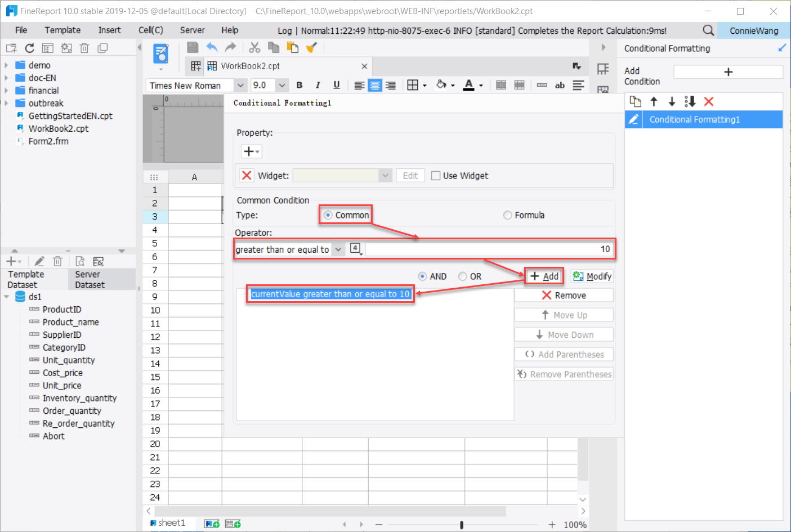This screenshot has width=791, height=532.
Task: Delete the selected dataset using trash icon
Action: (57, 261)
